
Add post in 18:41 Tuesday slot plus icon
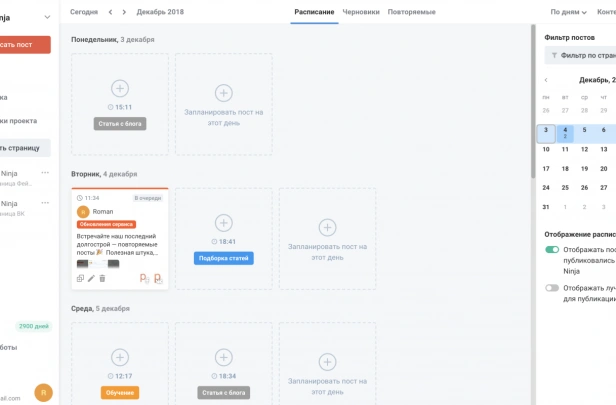(224, 223)
